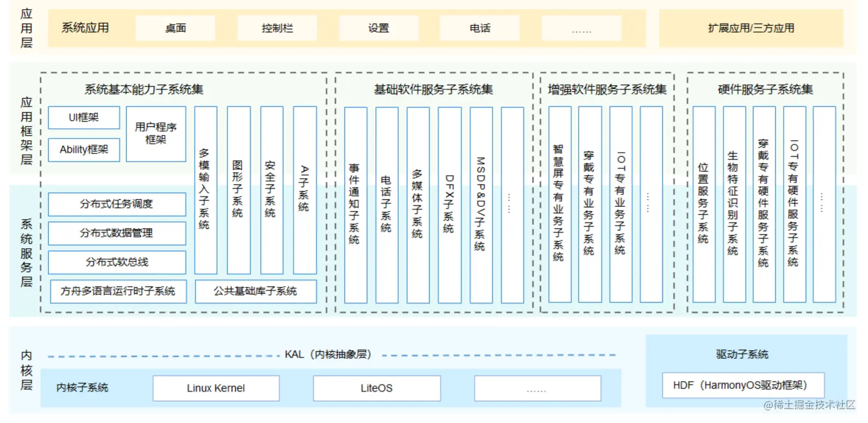Click the 桌面 application block
This screenshot has width=868, height=423.
[175, 28]
